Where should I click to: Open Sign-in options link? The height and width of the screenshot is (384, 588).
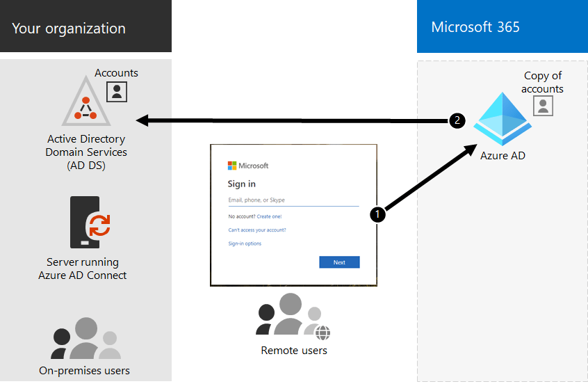[x=245, y=243]
